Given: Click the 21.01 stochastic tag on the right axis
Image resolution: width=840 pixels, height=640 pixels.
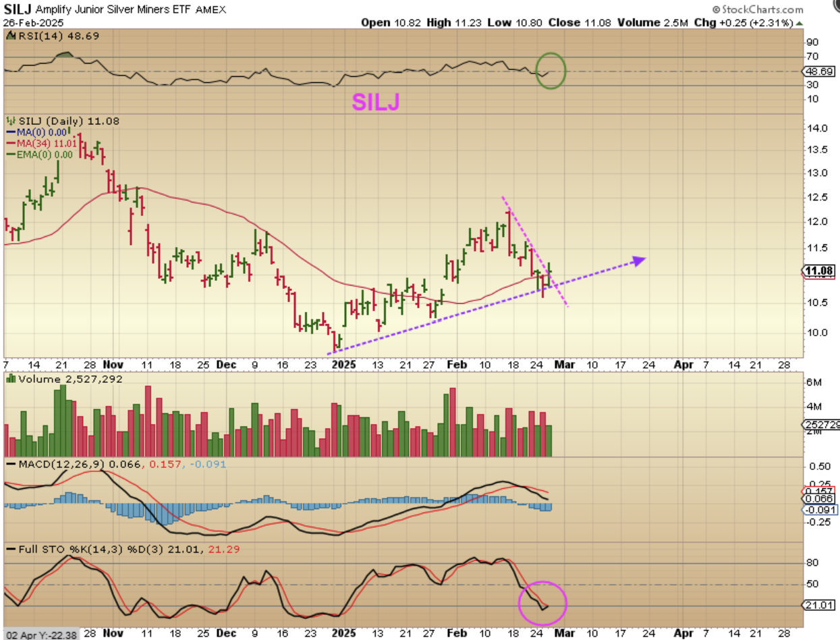Looking at the screenshot, I should coord(818,605).
